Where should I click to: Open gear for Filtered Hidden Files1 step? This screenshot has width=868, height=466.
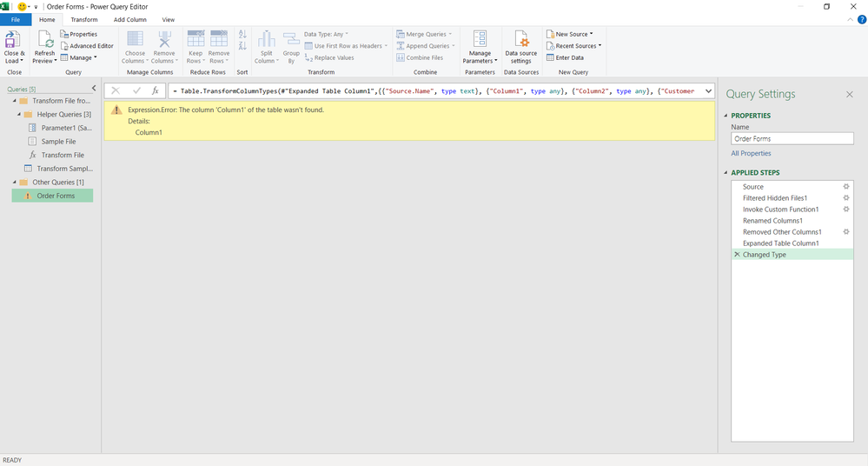pos(846,198)
